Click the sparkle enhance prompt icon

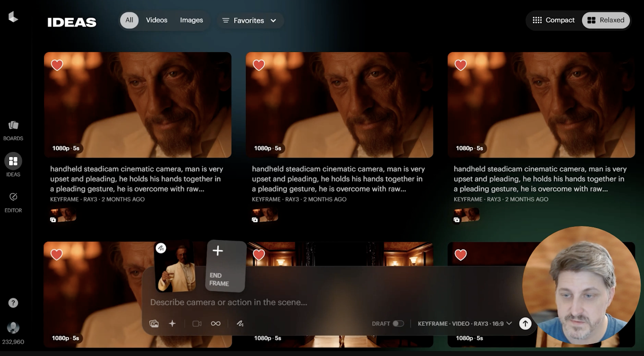[x=172, y=323]
